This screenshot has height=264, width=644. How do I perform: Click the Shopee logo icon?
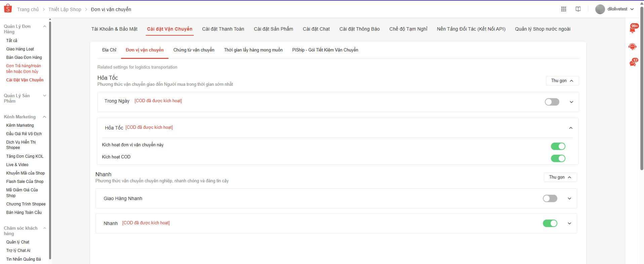click(x=8, y=9)
